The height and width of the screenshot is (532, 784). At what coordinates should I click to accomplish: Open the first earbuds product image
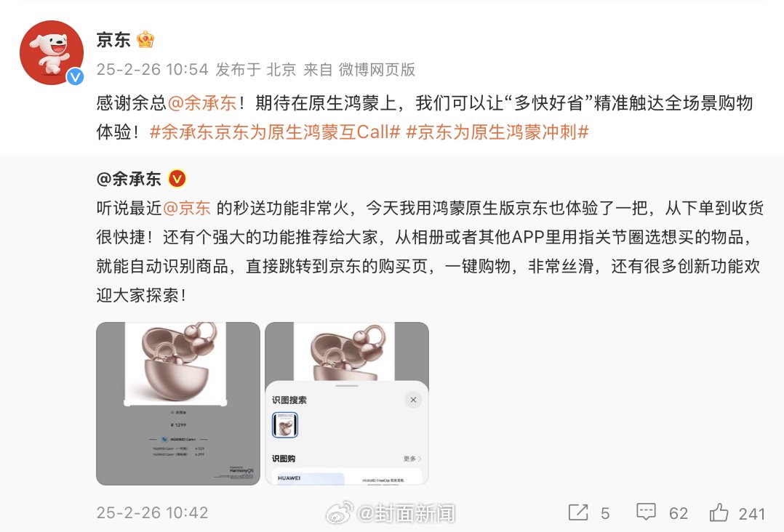[178, 403]
